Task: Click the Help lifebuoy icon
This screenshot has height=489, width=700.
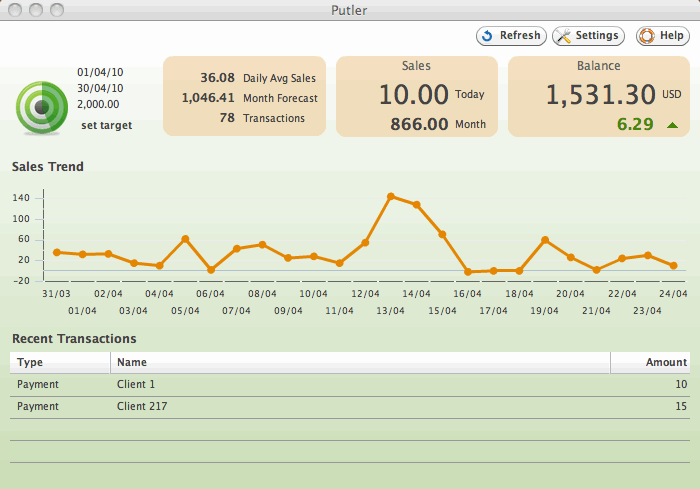Action: point(647,36)
